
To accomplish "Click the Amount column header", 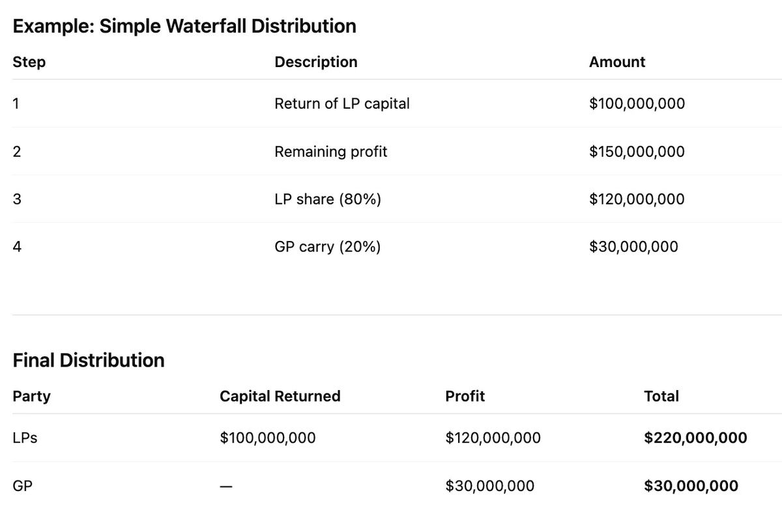I will pyautogui.click(x=616, y=63).
